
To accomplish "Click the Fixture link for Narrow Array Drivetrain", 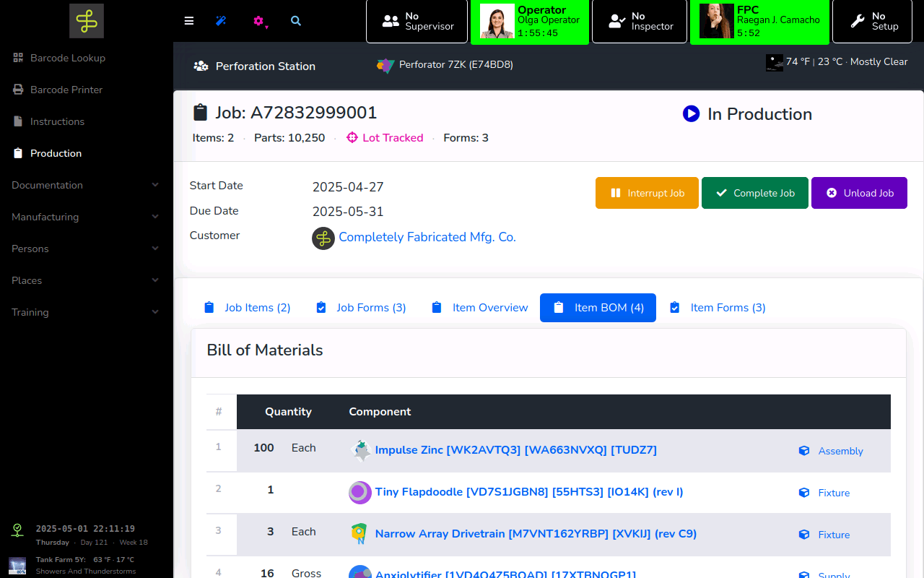I will (834, 535).
